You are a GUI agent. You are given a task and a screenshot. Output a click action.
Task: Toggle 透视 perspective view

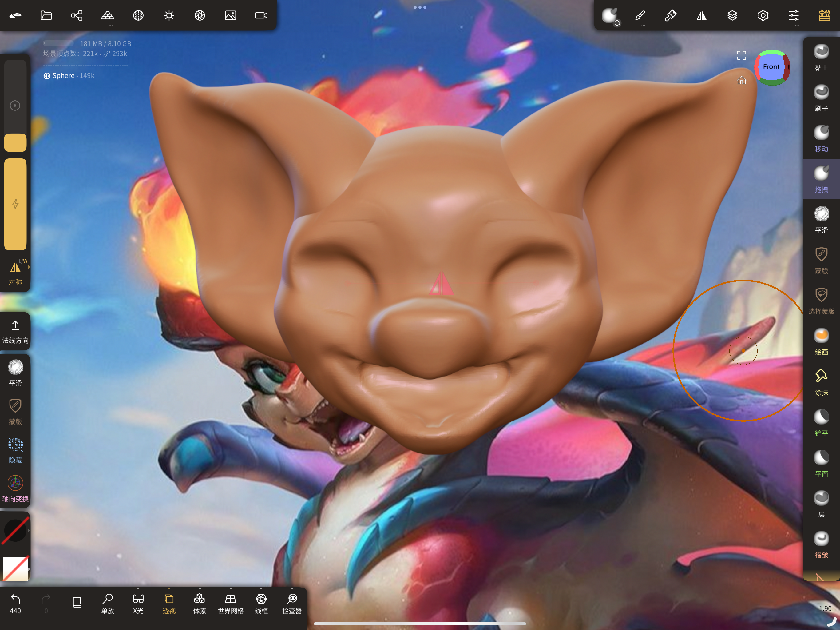[x=169, y=604]
